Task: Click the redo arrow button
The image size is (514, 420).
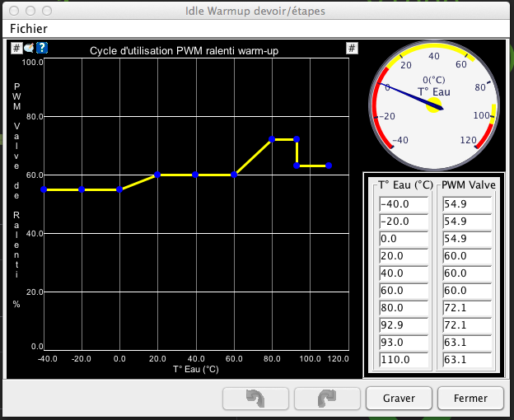Action: [327, 398]
